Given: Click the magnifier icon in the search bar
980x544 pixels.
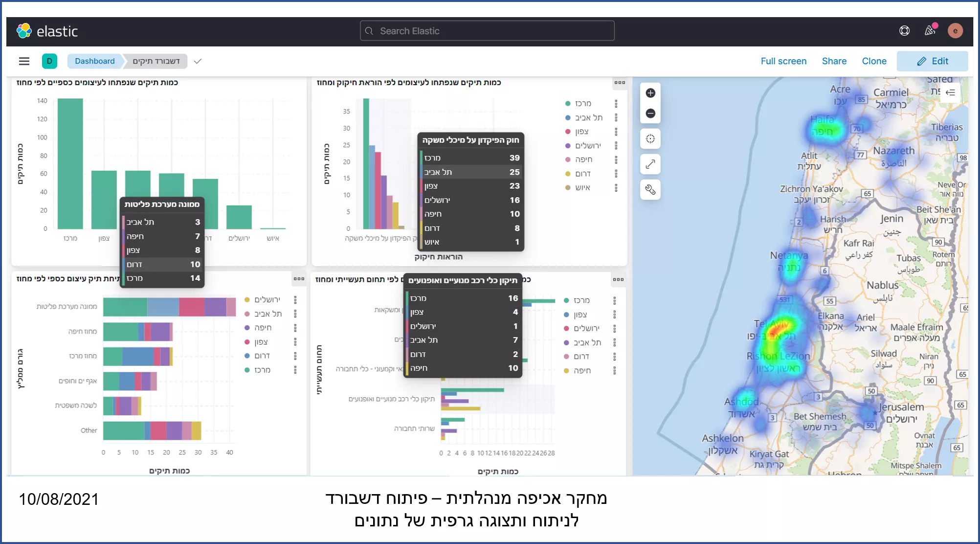Looking at the screenshot, I should [x=369, y=31].
